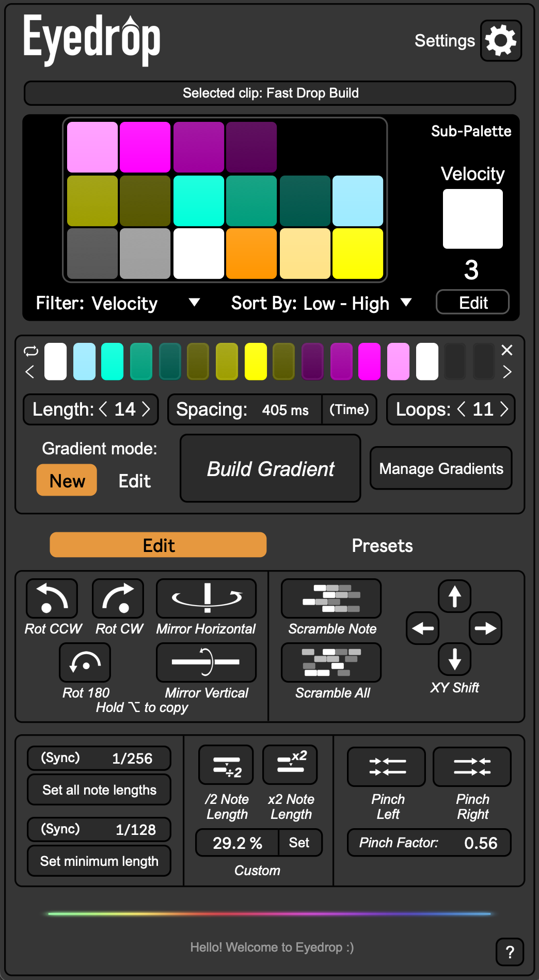Switch to the Presets tab
This screenshot has width=539, height=980.
click(382, 546)
